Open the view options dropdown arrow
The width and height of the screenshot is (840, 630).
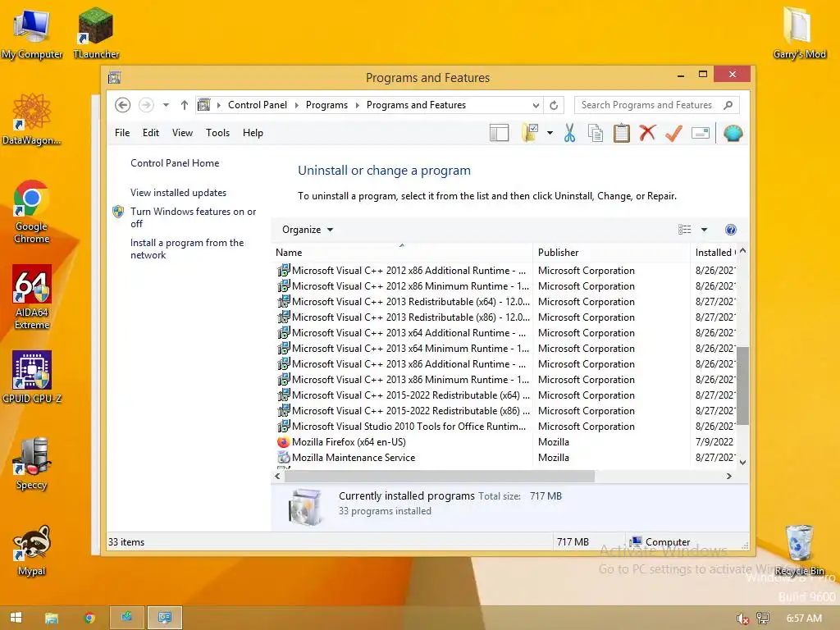(704, 230)
